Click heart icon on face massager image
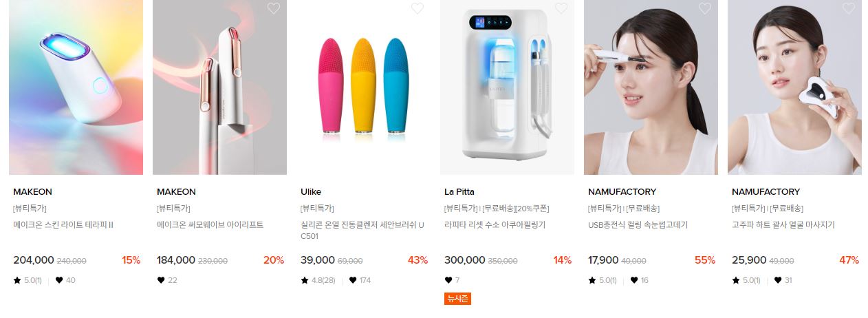The image size is (868, 318). [849, 8]
